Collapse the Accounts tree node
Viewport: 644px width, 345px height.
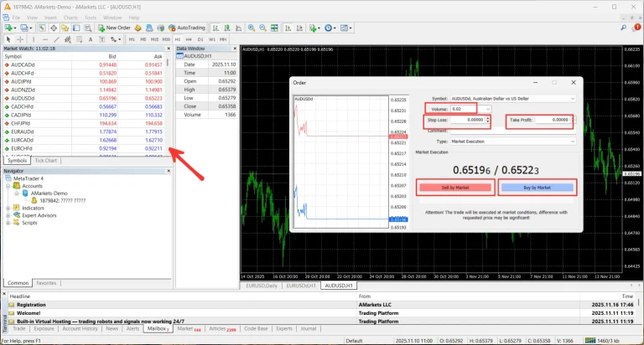[x=8, y=186]
